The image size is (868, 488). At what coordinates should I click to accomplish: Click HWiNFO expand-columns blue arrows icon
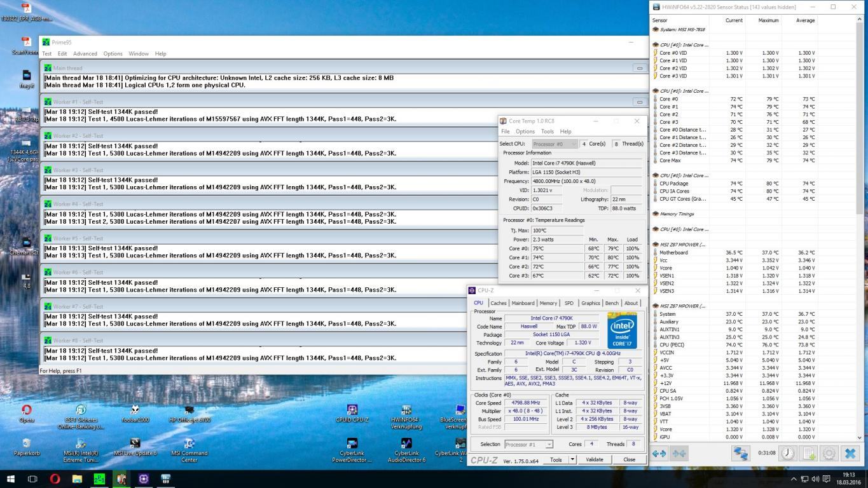(659, 454)
